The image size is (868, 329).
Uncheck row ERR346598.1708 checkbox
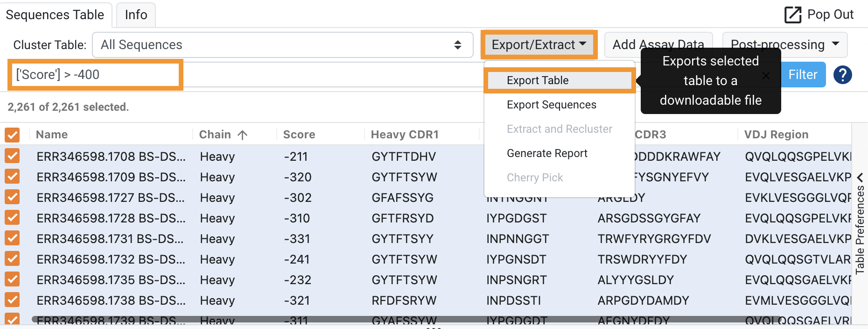point(12,156)
